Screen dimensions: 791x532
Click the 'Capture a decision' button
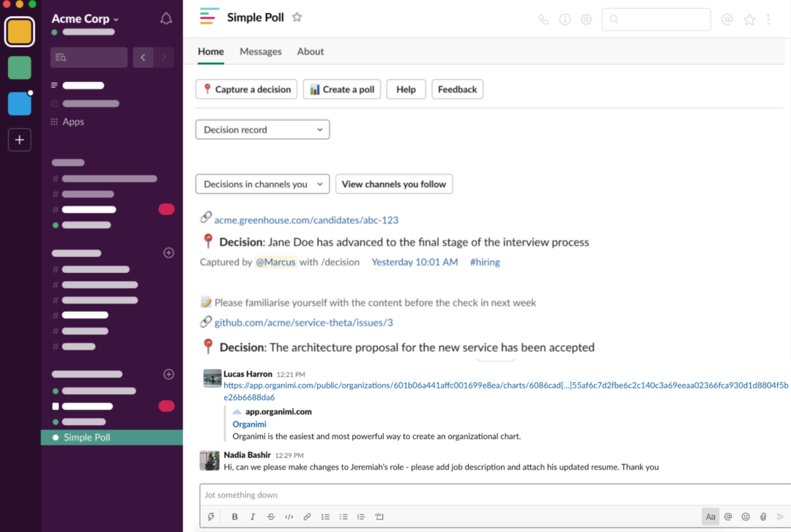coord(245,89)
